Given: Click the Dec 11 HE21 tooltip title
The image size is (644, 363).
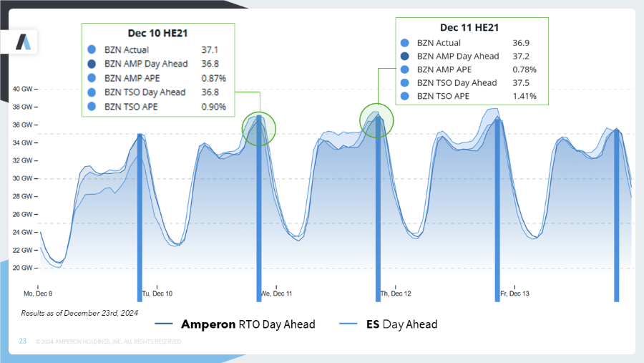Looking at the screenshot, I should (x=469, y=27).
